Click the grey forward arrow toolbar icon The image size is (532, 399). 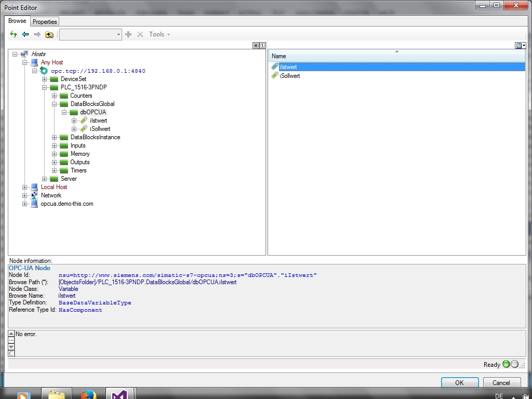pos(37,34)
